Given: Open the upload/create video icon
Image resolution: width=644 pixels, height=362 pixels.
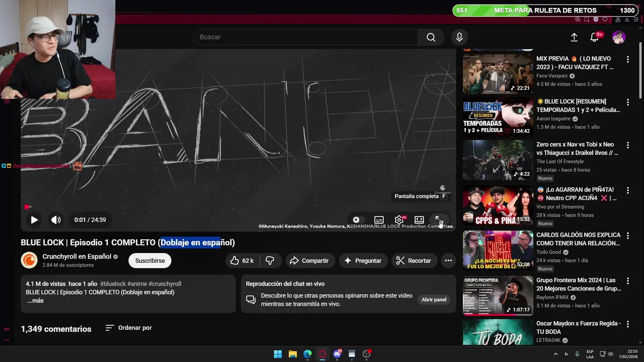Looking at the screenshot, I should 574,37.
